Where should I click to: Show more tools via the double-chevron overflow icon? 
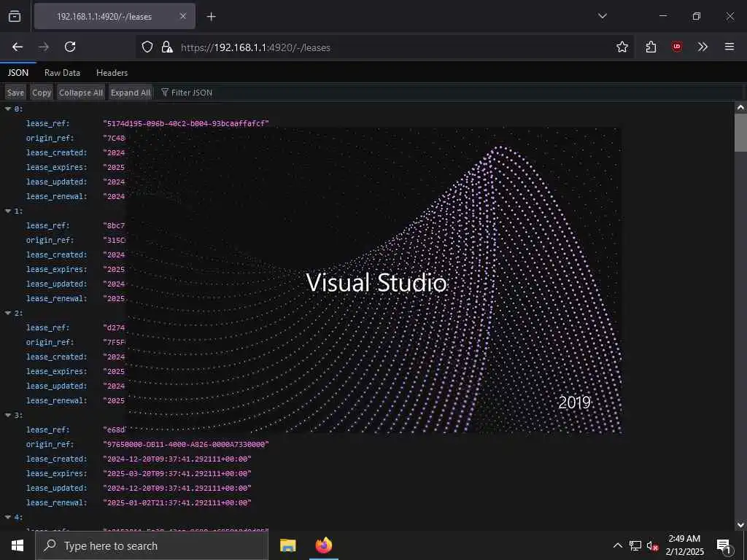coord(703,47)
